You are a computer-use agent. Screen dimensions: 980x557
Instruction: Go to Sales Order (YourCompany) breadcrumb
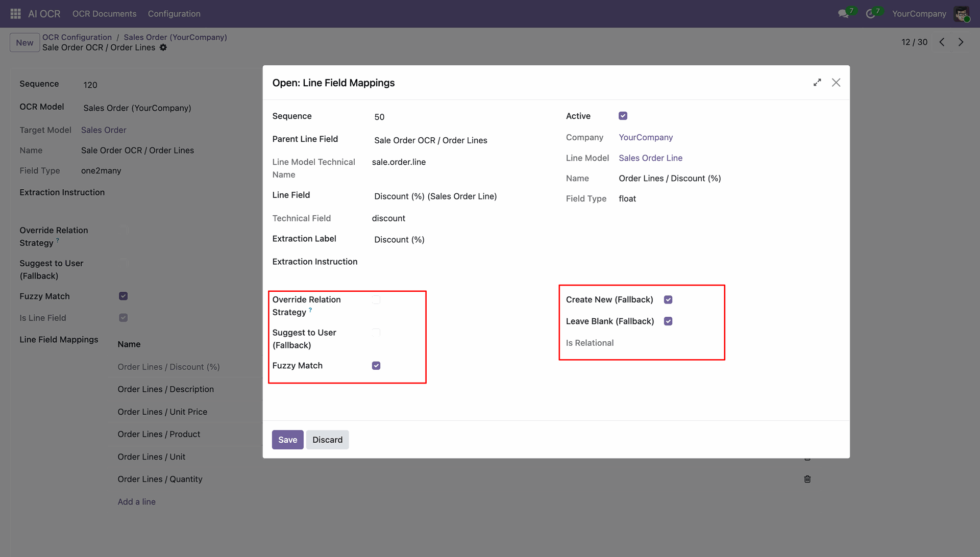(175, 37)
